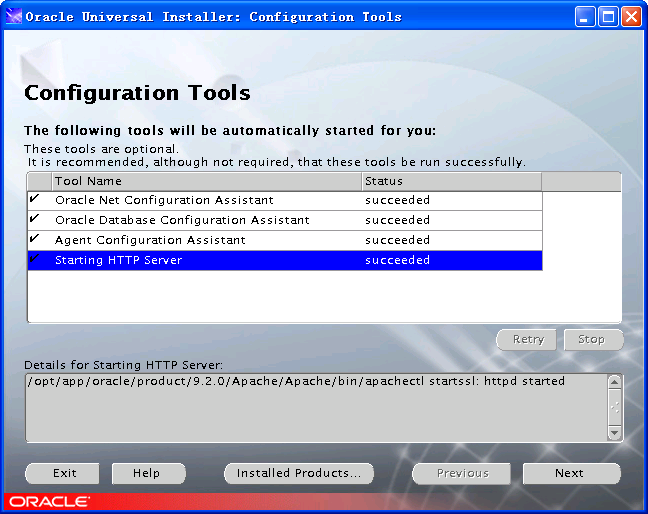Click inside the HTTP Server details text area
648x514 pixels.
(x=310, y=410)
